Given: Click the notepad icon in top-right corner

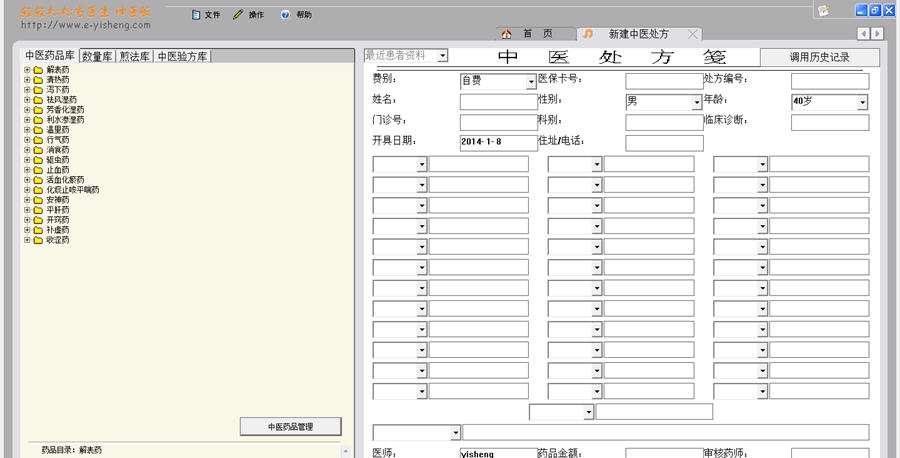Looking at the screenshot, I should click(824, 10).
